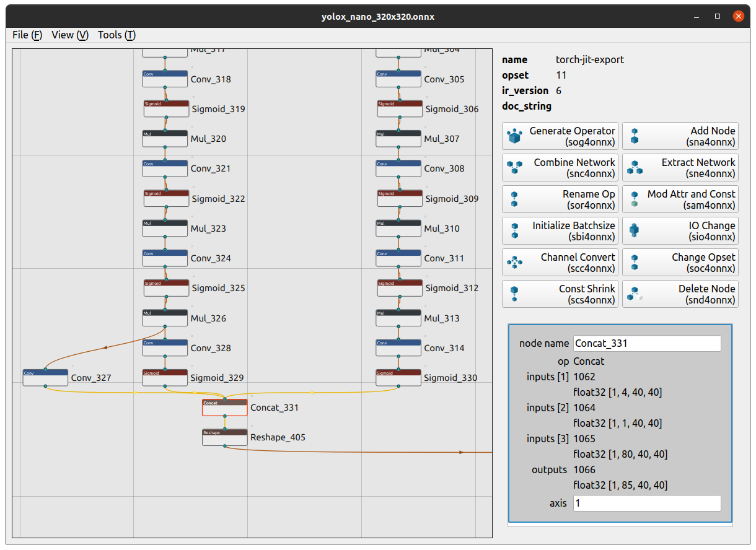Click the opset value 11
This screenshot has width=756, height=550.
[561, 75]
